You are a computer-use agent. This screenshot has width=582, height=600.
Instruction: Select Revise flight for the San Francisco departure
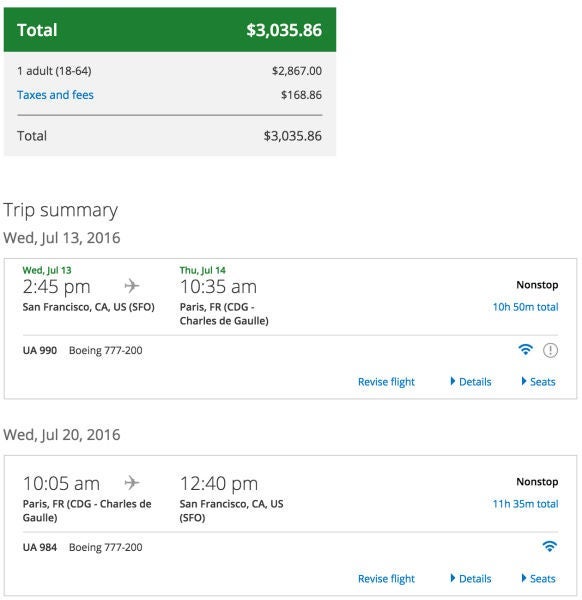tap(386, 382)
